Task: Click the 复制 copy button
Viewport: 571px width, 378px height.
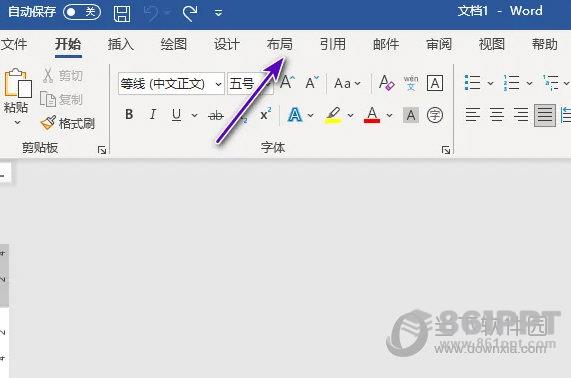Action: coord(61,99)
